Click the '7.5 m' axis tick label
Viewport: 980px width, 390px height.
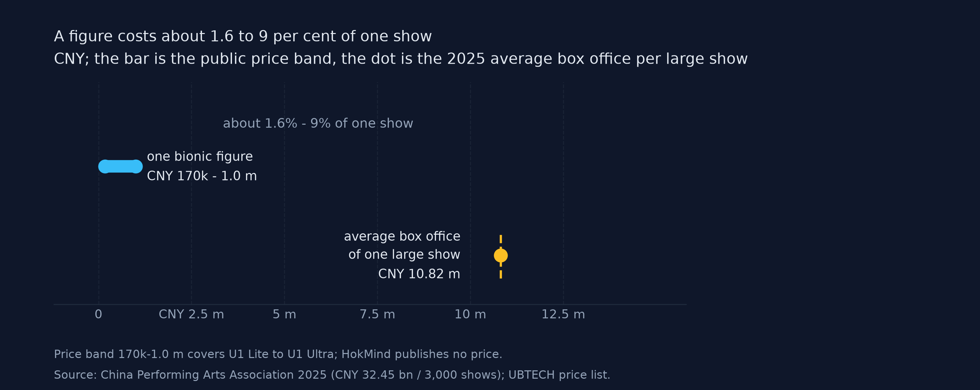pos(377,314)
